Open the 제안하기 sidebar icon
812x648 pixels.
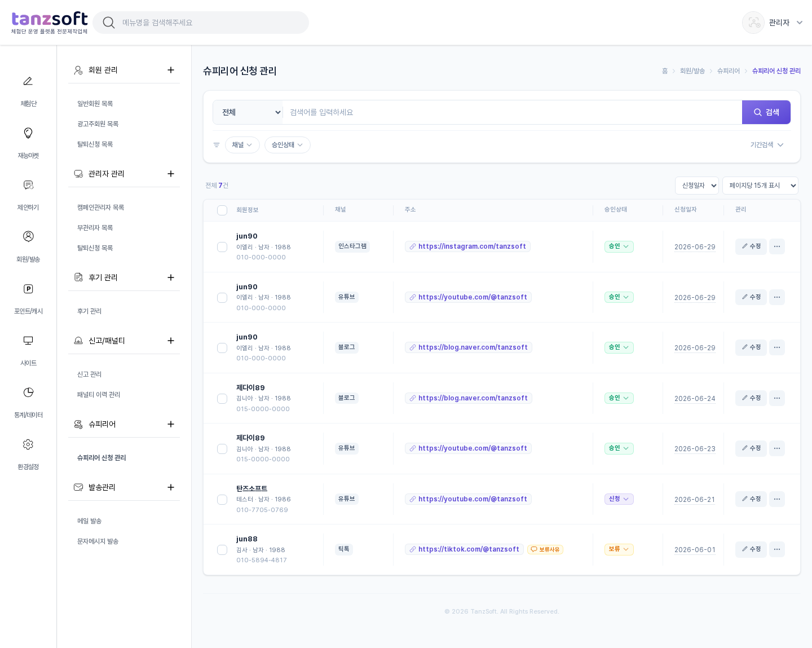[x=28, y=185]
